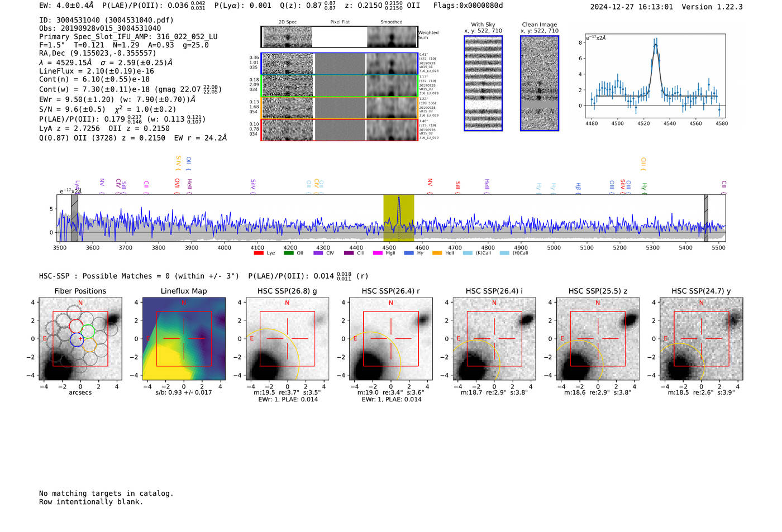Image resolution: width=782 pixels, height=532 pixels.
Task: Select the blue-bordered 2D fiber spectrum row
Action: pos(339,64)
